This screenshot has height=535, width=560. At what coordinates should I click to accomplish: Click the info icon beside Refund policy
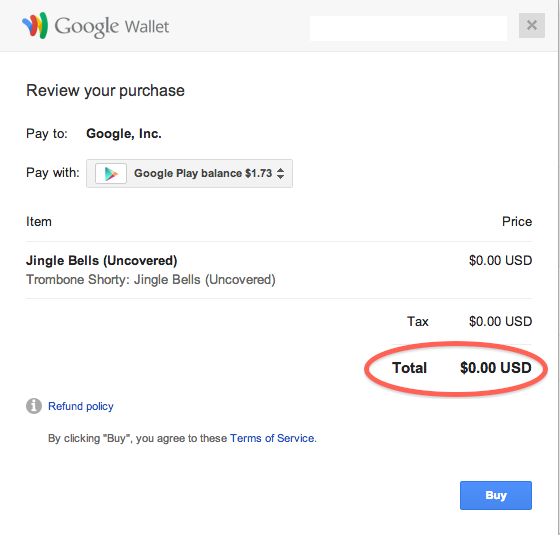[34, 406]
